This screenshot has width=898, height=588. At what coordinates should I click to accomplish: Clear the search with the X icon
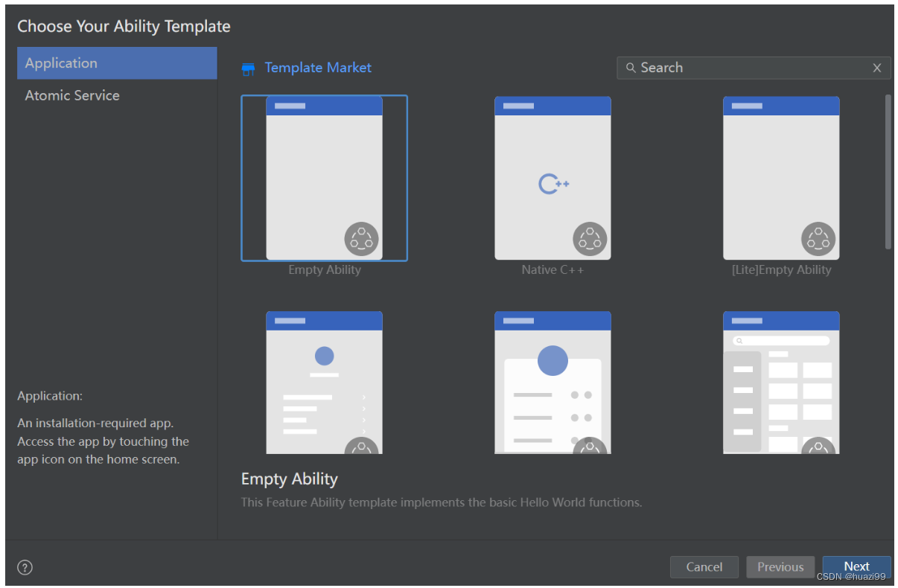coord(877,68)
